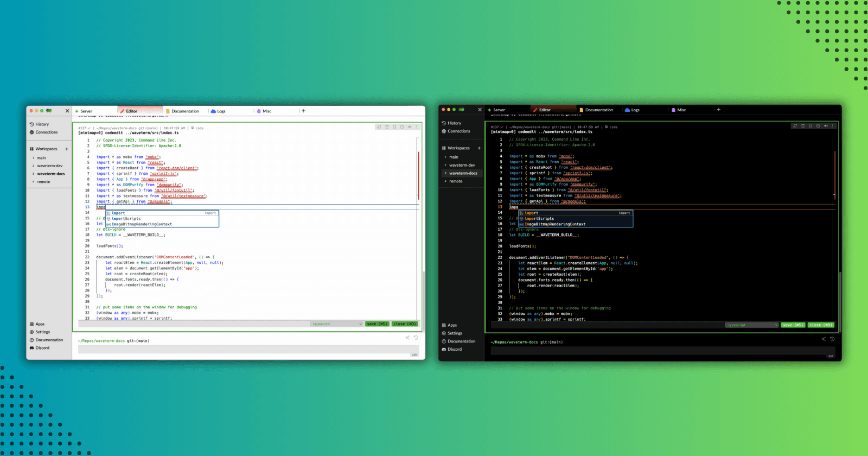
Task: Open Apps in the dark window sidebar
Action: (452, 325)
